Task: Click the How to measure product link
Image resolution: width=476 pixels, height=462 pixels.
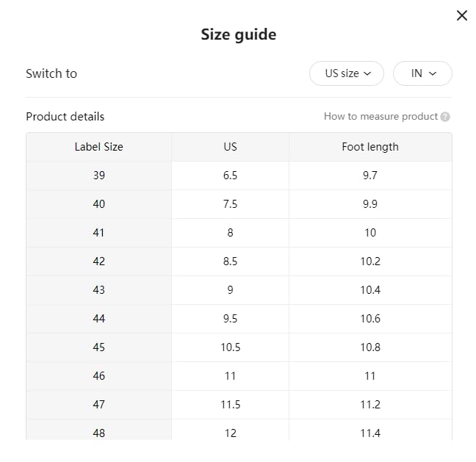Action: [381, 117]
